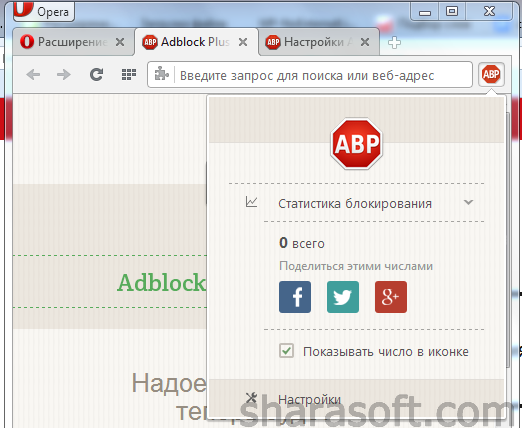Screen dimensions: 522x428
Task: Click the Поделиться этими числами text
Action: (x=356, y=266)
